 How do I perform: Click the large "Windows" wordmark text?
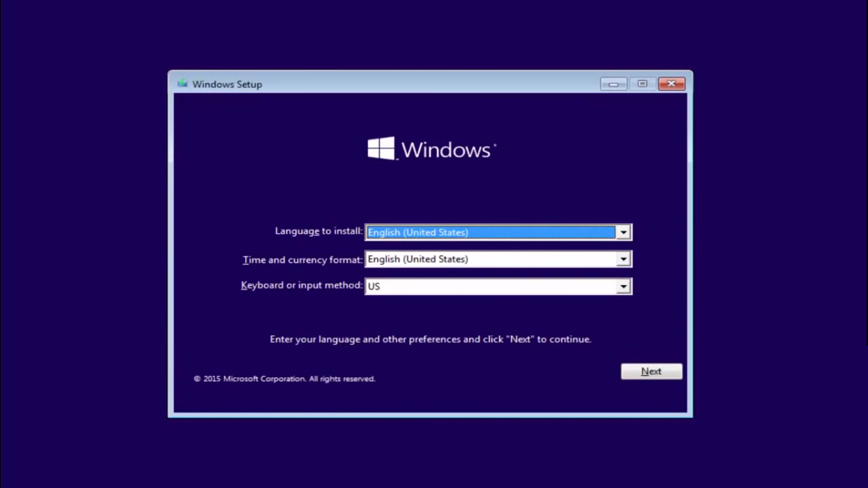click(446, 150)
